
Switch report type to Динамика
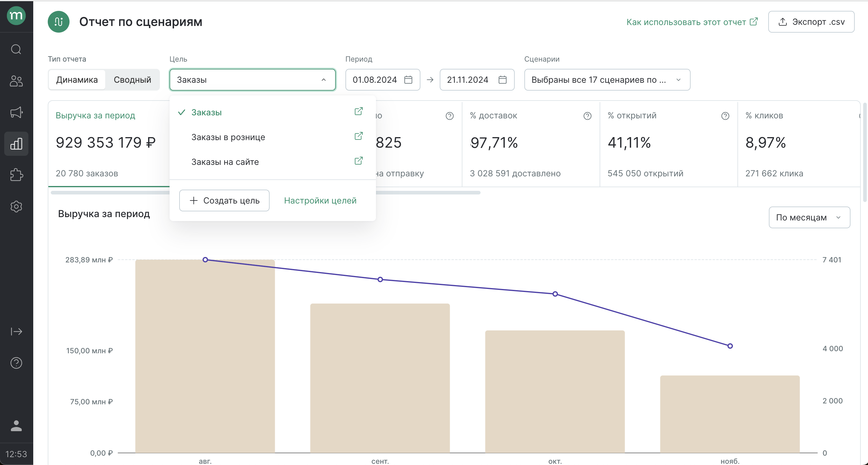pyautogui.click(x=77, y=80)
